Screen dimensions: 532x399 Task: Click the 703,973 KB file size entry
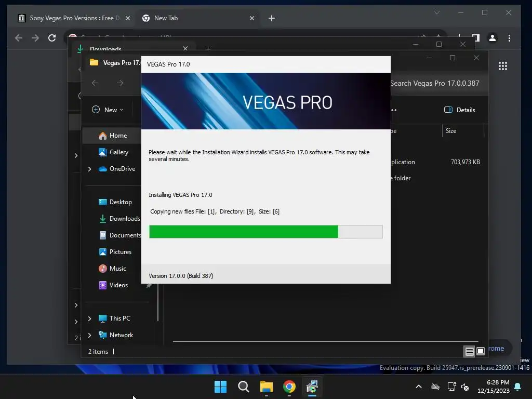click(x=465, y=162)
